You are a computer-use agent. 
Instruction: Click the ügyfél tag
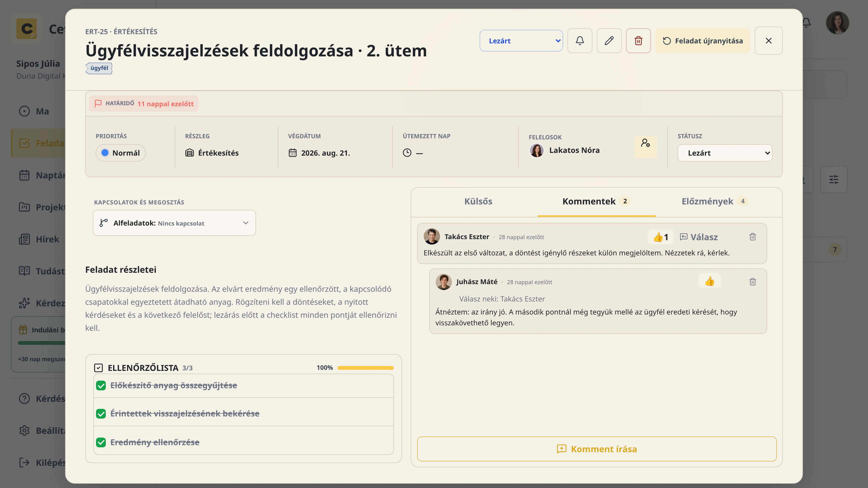pyautogui.click(x=99, y=68)
